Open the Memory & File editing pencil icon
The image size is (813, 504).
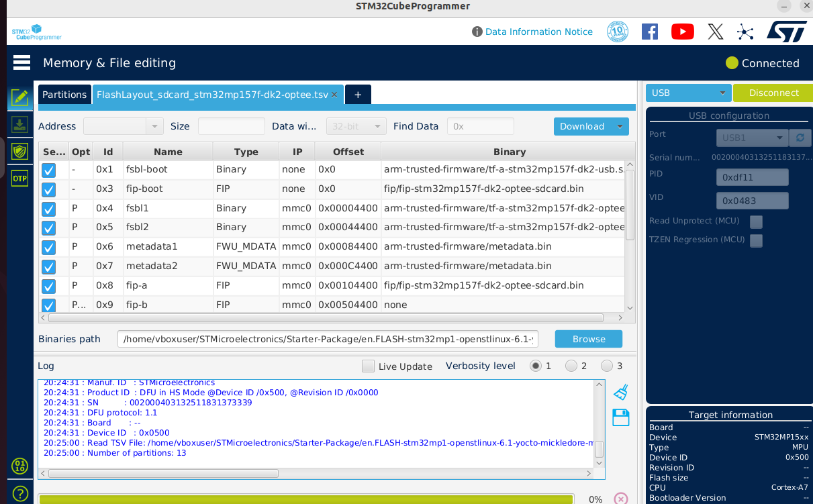pyautogui.click(x=20, y=97)
